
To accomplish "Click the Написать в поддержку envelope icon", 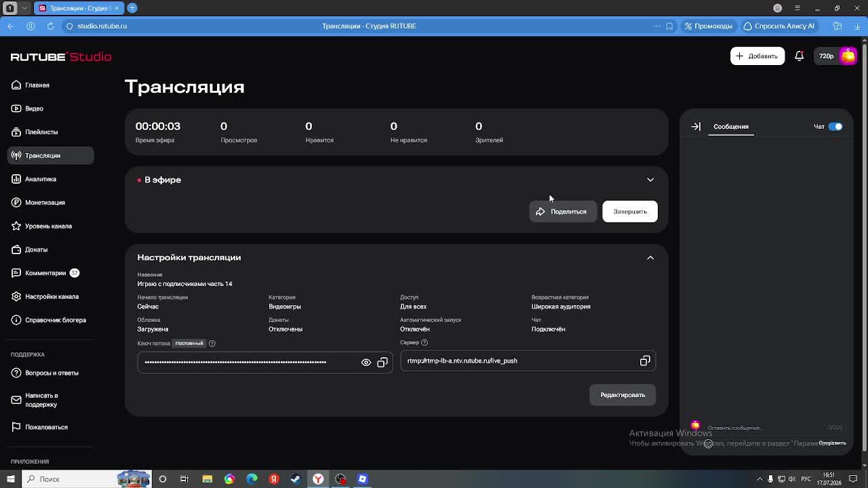I will 16,400.
